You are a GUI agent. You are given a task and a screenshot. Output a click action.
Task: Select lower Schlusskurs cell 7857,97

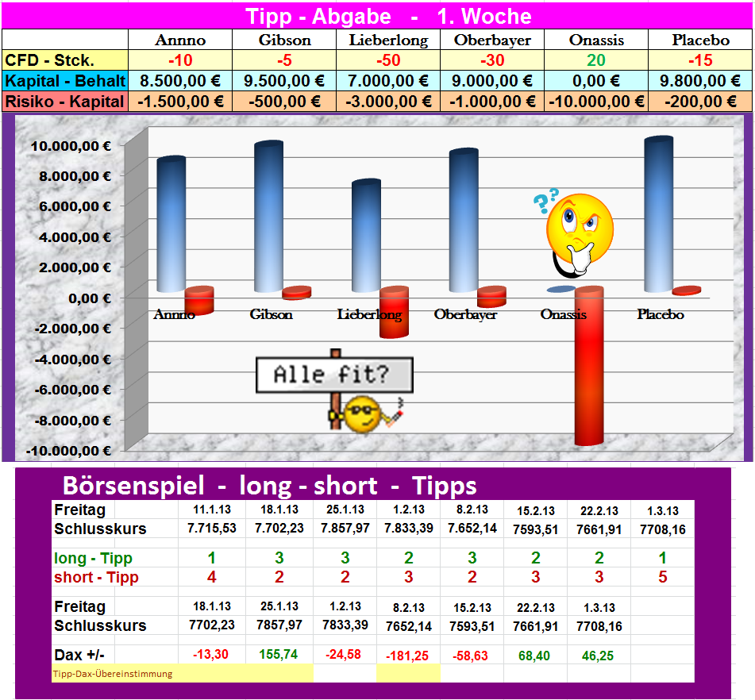tap(279, 625)
